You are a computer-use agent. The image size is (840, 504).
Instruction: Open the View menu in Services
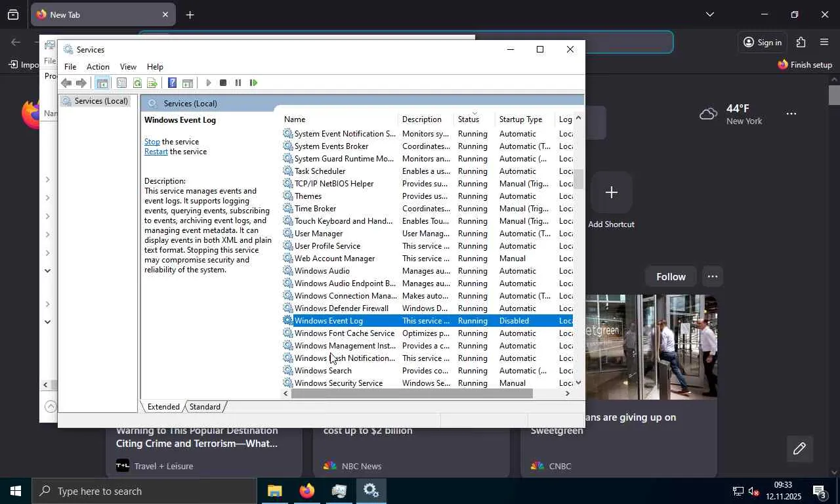128,67
